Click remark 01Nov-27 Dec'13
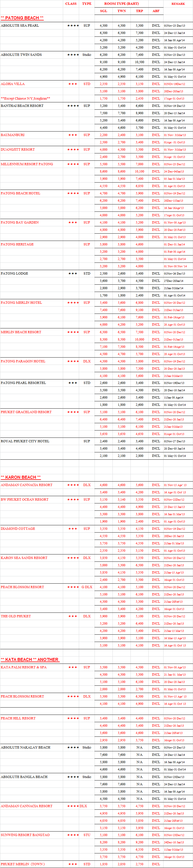193x868 pixels. coord(174,441)
